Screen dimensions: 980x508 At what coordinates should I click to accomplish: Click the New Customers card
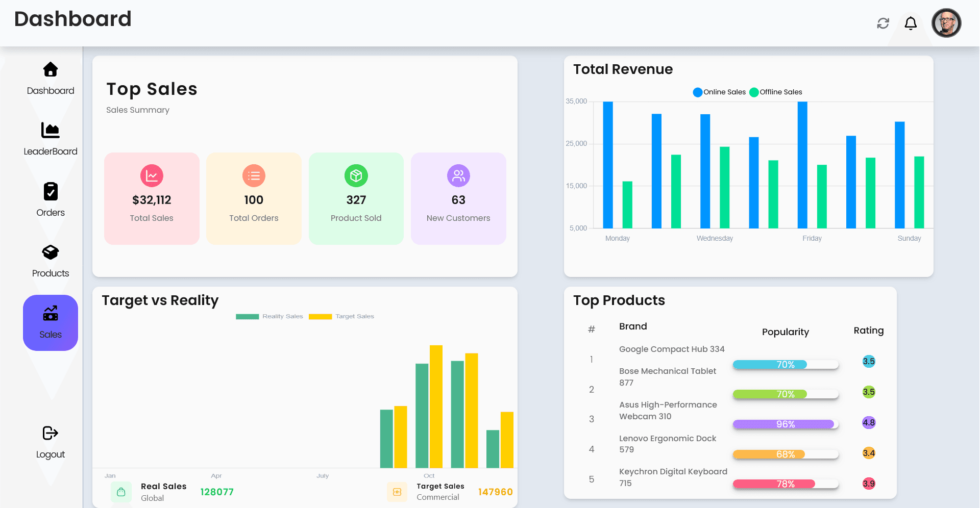(458, 198)
